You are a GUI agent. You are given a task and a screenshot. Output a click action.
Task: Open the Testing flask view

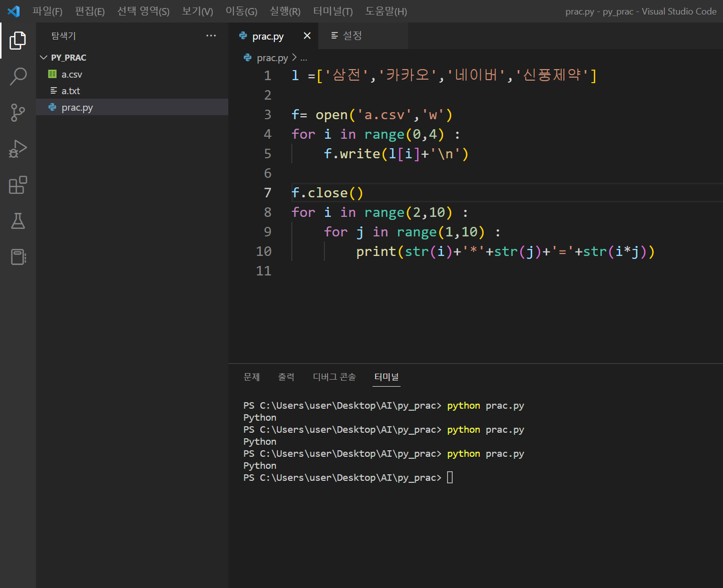[x=18, y=221]
